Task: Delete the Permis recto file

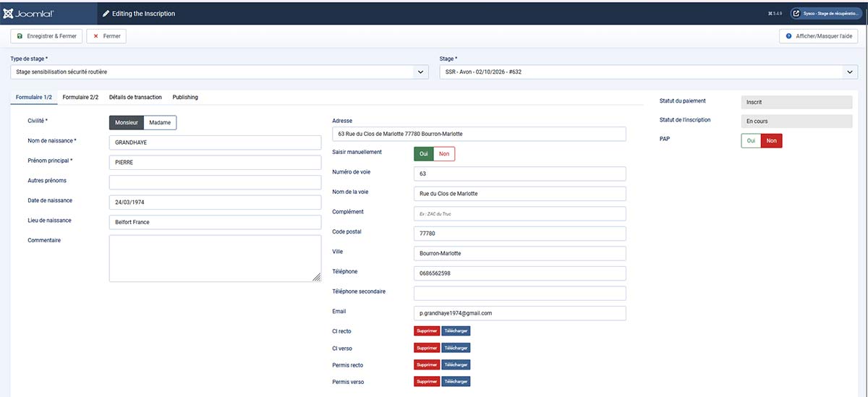Action: [x=427, y=364]
